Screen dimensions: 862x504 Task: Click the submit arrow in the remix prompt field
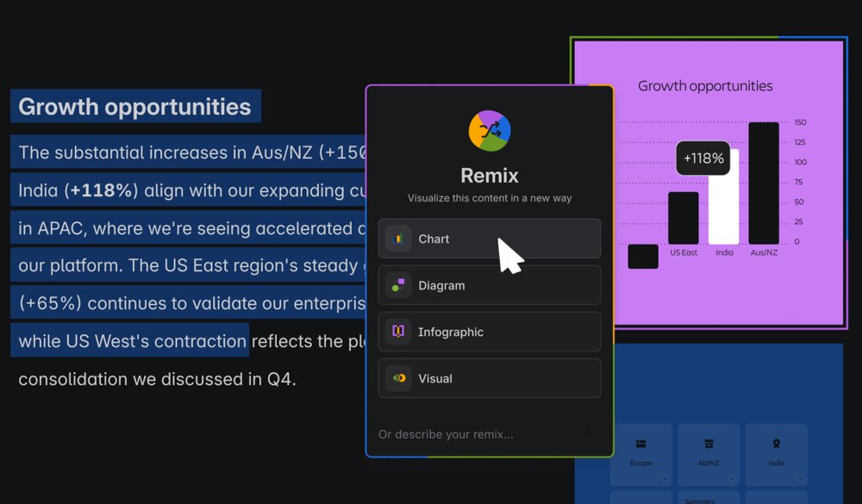tap(588, 434)
